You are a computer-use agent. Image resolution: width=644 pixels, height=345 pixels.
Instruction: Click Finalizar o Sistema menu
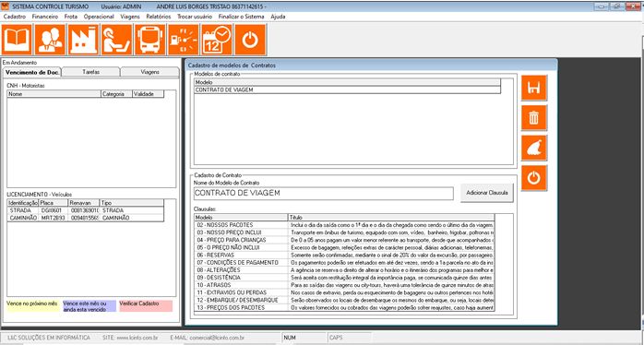[241, 17]
